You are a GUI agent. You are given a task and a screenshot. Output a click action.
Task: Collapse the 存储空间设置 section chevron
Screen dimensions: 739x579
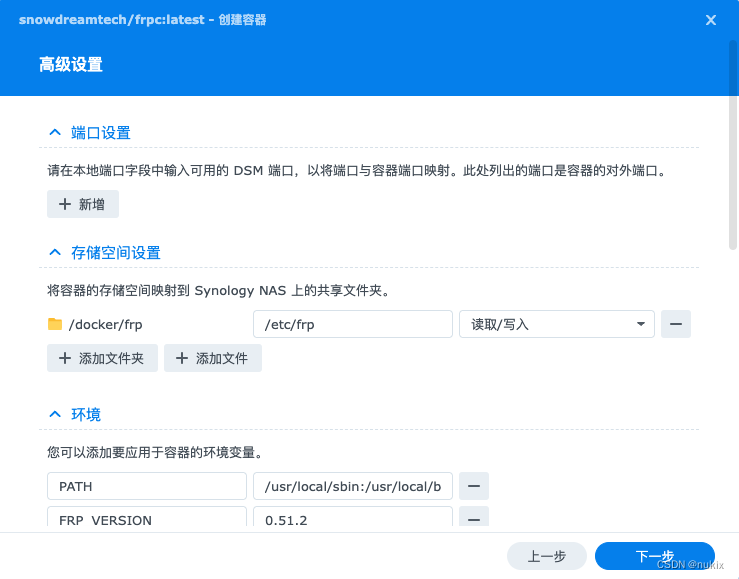(x=55, y=253)
